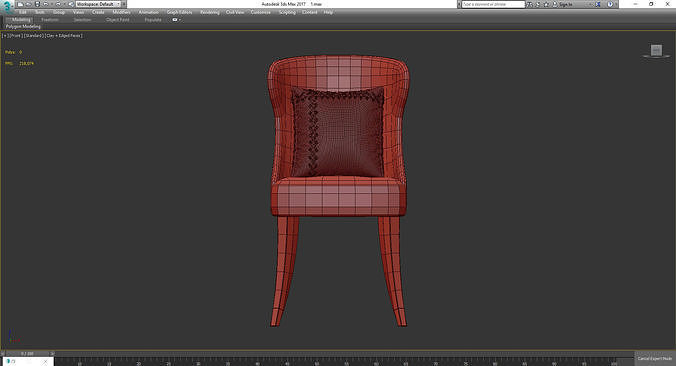This screenshot has width=676, height=366.
Task: Click the Cancel Expert Mode button
Action: 654,358
